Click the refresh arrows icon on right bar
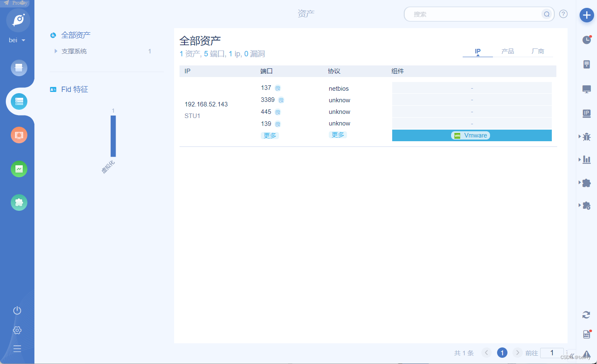597x364 pixels. coord(586,315)
